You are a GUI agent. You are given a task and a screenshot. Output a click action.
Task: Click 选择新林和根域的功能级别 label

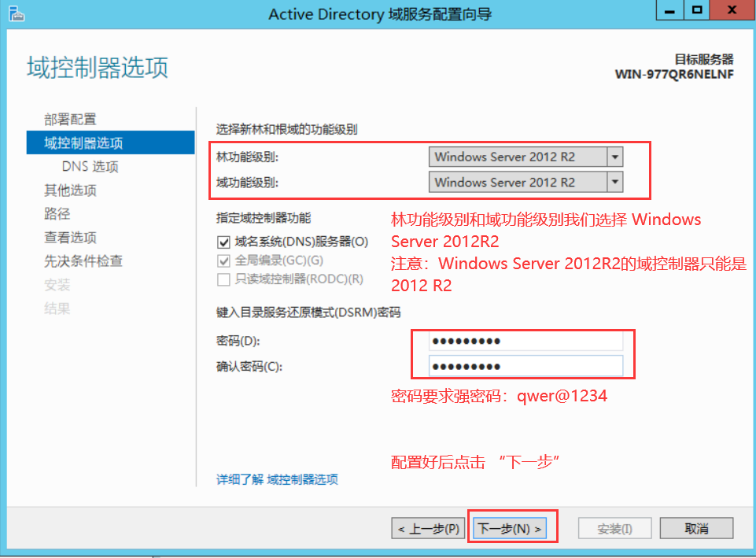pos(287,129)
